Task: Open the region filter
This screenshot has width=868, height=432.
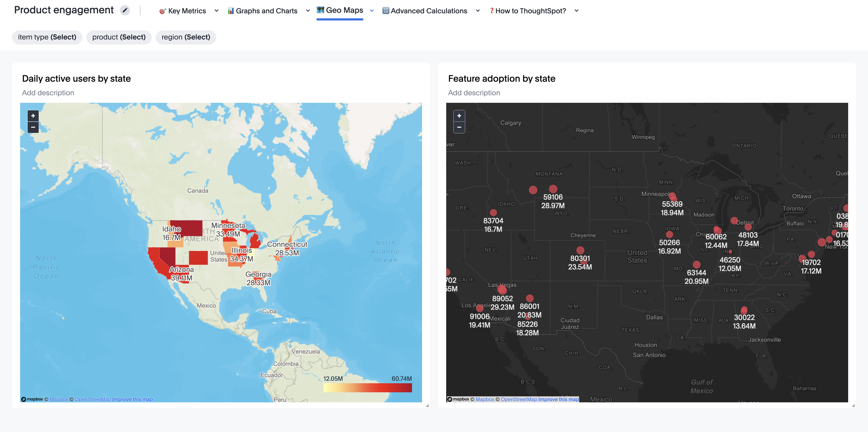Action: (x=186, y=37)
